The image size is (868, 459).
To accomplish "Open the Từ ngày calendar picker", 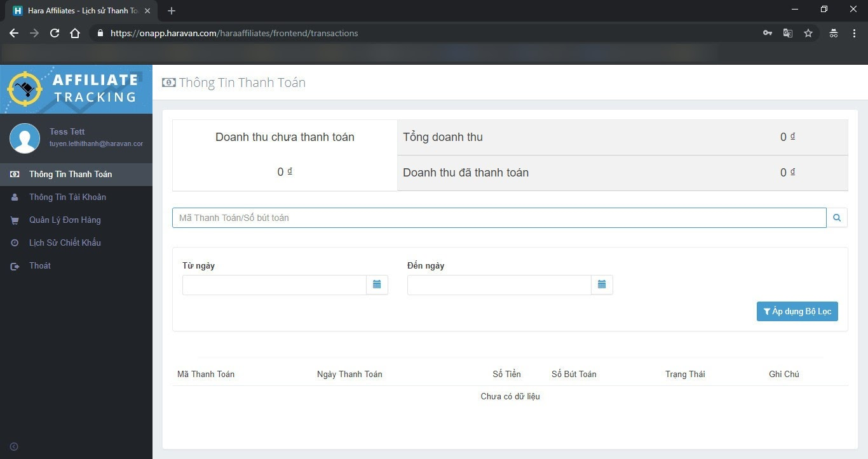I will 377,285.
